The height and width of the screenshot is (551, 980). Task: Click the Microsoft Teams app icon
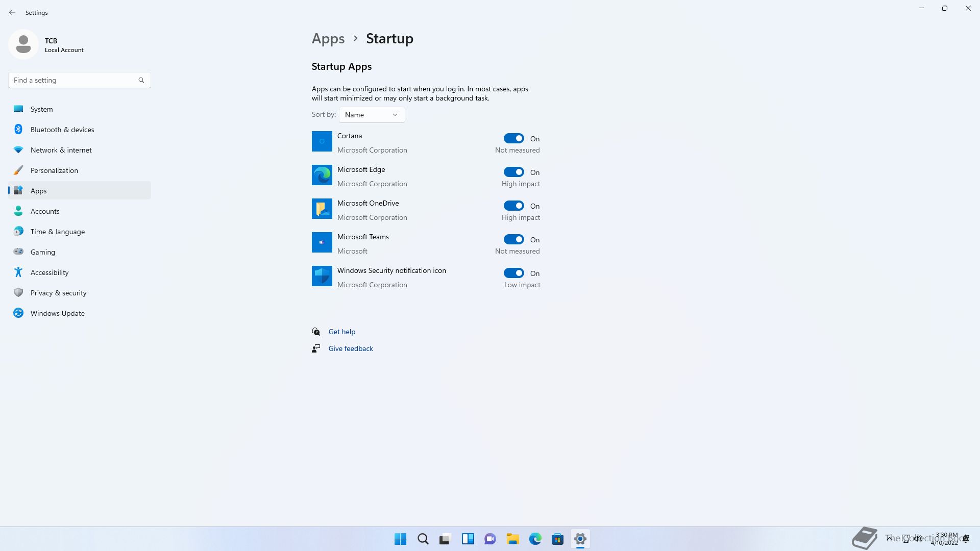click(x=322, y=242)
